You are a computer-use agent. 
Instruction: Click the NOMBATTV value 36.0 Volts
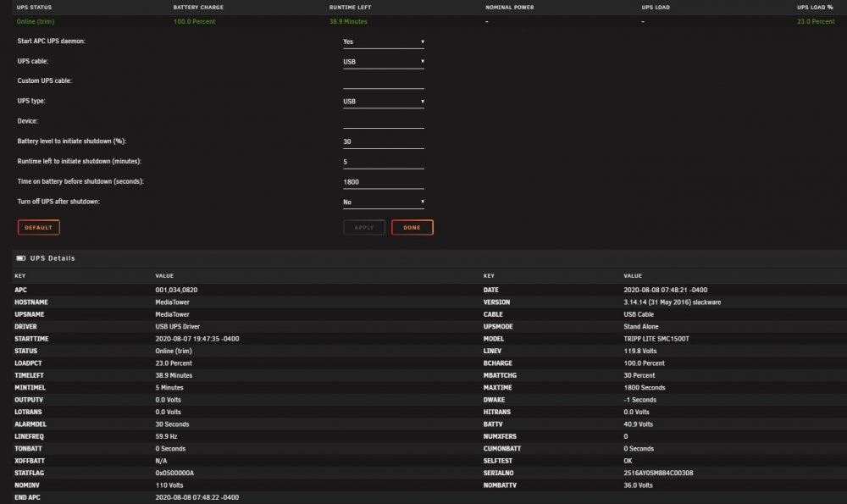(x=638, y=485)
